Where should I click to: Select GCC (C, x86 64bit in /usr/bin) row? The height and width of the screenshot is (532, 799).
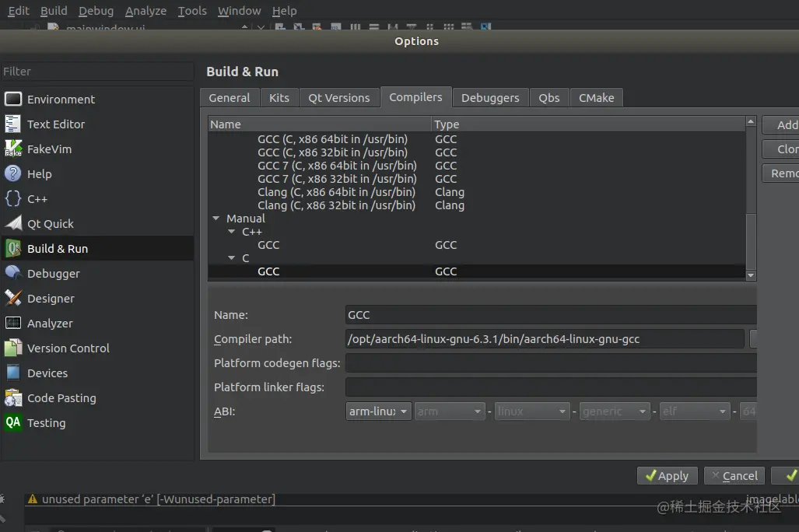point(476,139)
